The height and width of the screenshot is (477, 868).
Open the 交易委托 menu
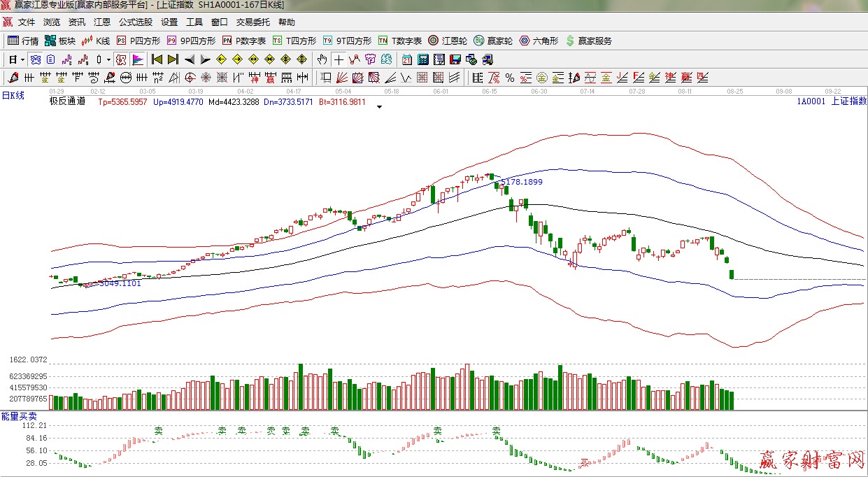point(252,22)
